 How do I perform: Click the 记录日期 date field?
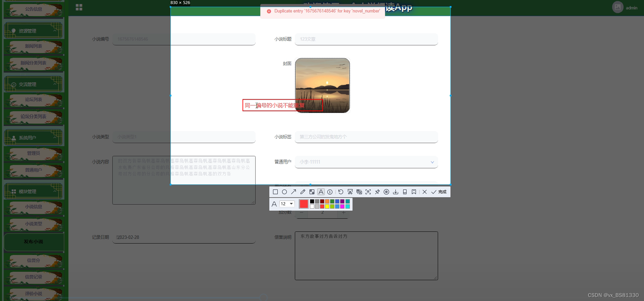(x=184, y=237)
